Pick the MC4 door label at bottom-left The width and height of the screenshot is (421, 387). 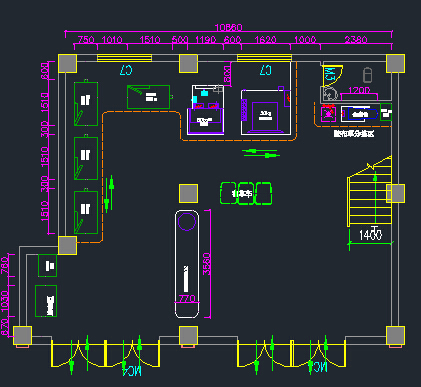(132, 371)
